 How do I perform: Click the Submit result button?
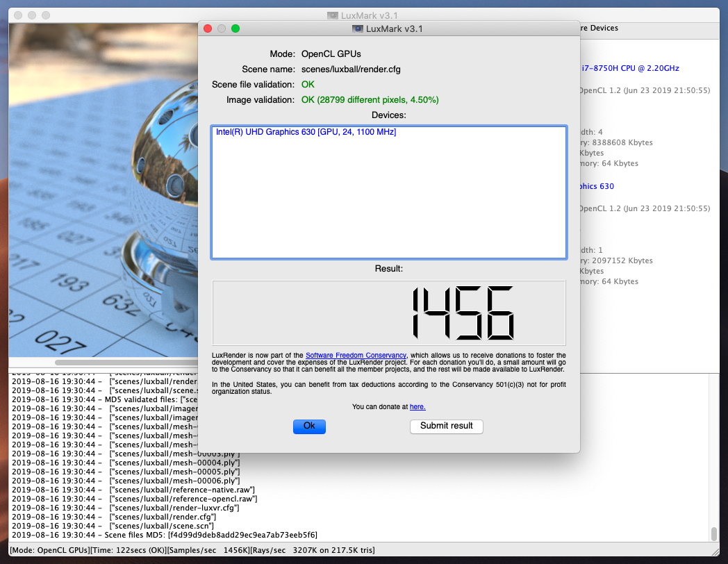[x=446, y=426]
